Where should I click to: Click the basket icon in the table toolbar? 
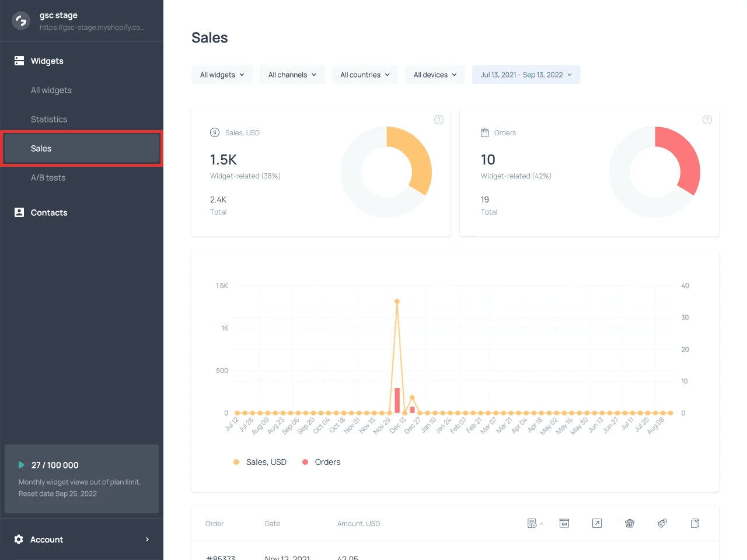point(630,523)
